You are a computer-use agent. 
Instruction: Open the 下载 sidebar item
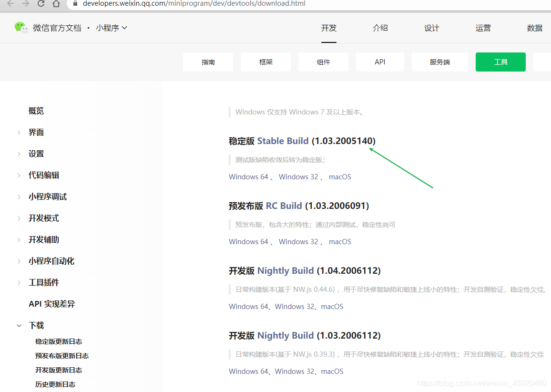(36, 326)
